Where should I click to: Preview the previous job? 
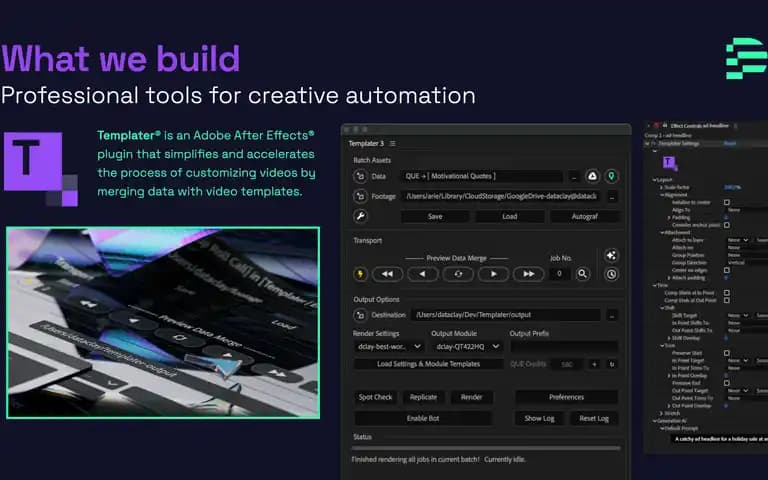(x=423, y=274)
